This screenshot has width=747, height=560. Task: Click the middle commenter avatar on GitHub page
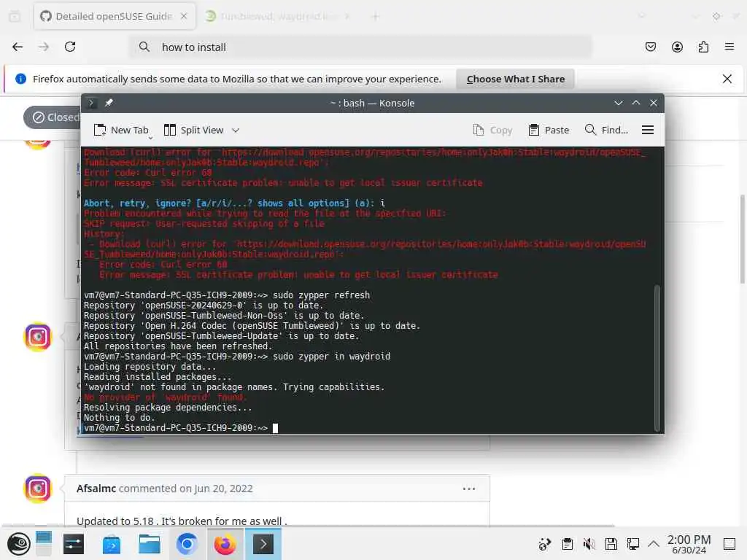point(38,337)
